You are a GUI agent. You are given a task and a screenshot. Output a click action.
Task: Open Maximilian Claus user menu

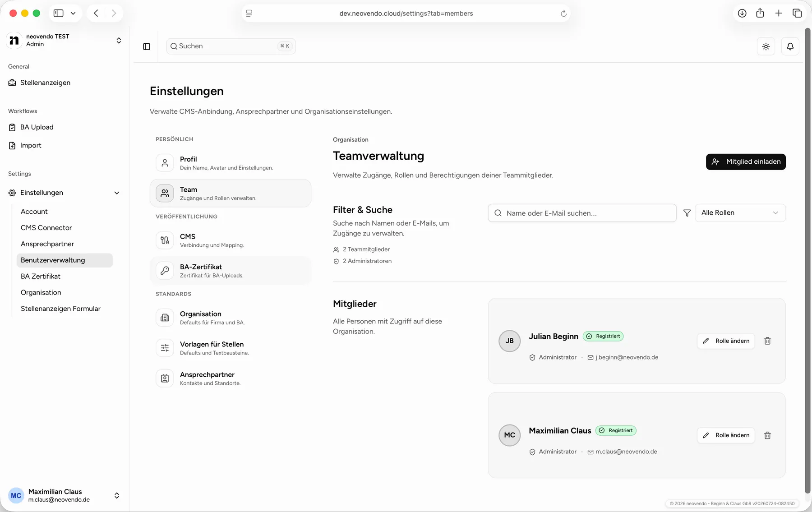point(65,495)
